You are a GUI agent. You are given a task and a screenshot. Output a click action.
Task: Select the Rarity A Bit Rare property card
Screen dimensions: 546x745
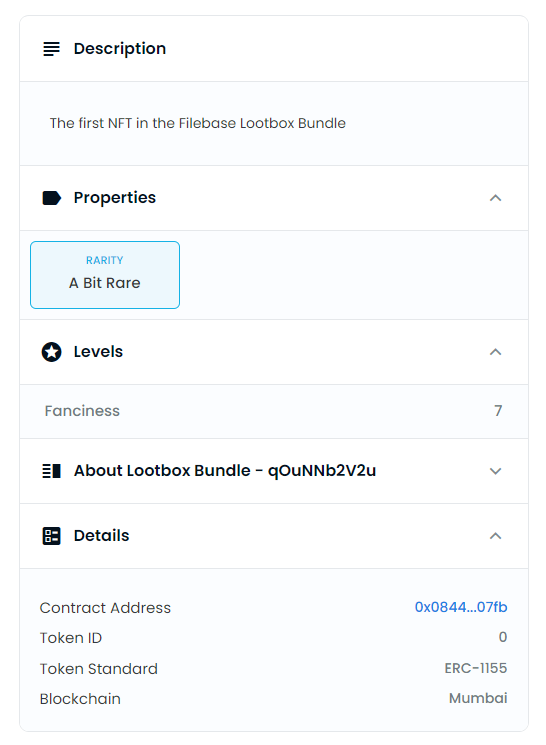tap(105, 275)
